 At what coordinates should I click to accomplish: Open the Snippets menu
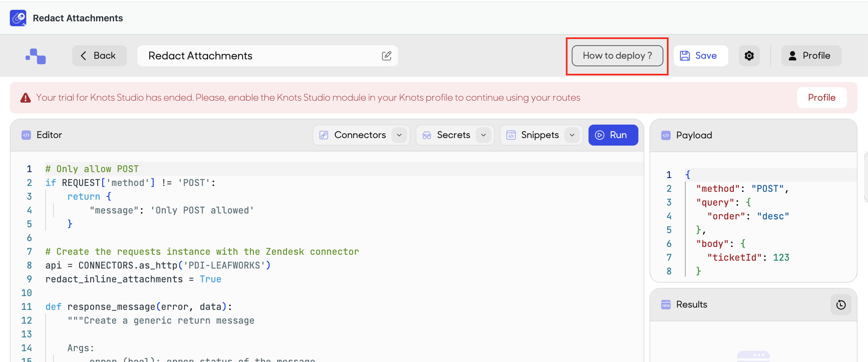541,135
